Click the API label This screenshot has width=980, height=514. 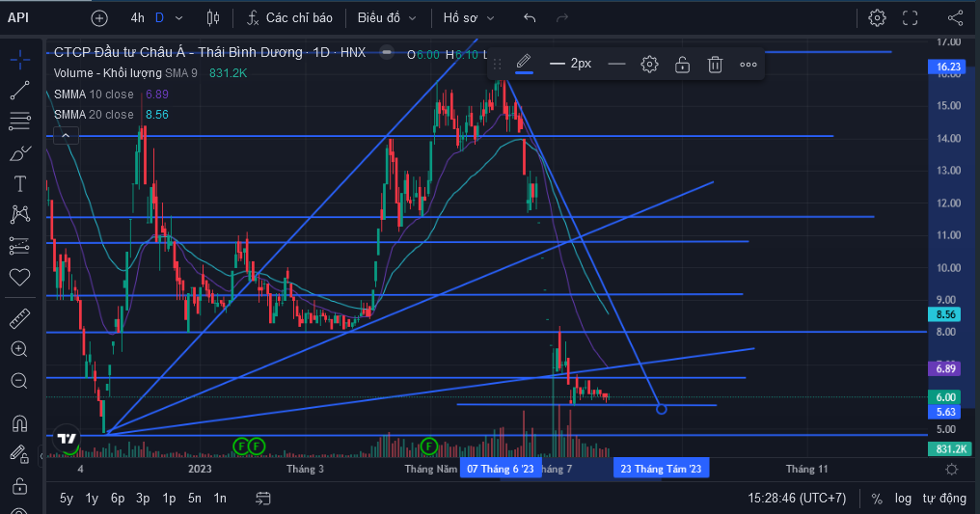tap(18, 17)
